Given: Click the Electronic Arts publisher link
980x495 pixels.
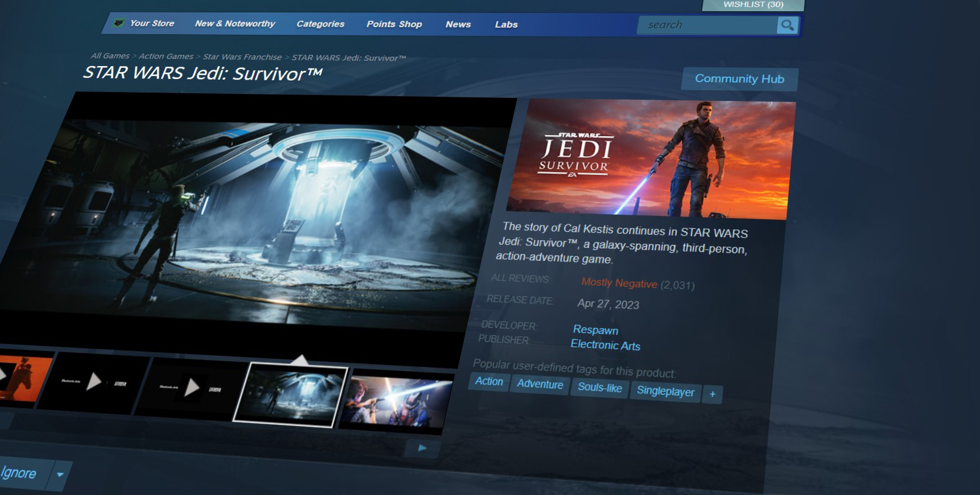Looking at the screenshot, I should (x=605, y=345).
